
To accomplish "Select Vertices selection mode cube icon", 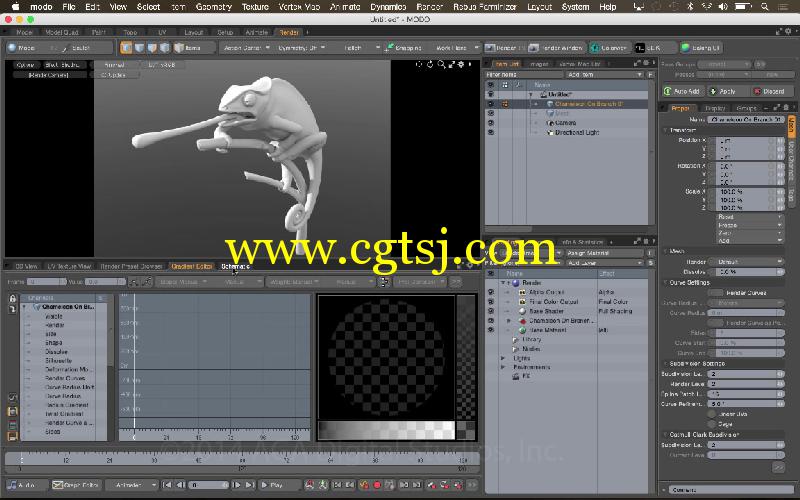I will click(126, 48).
